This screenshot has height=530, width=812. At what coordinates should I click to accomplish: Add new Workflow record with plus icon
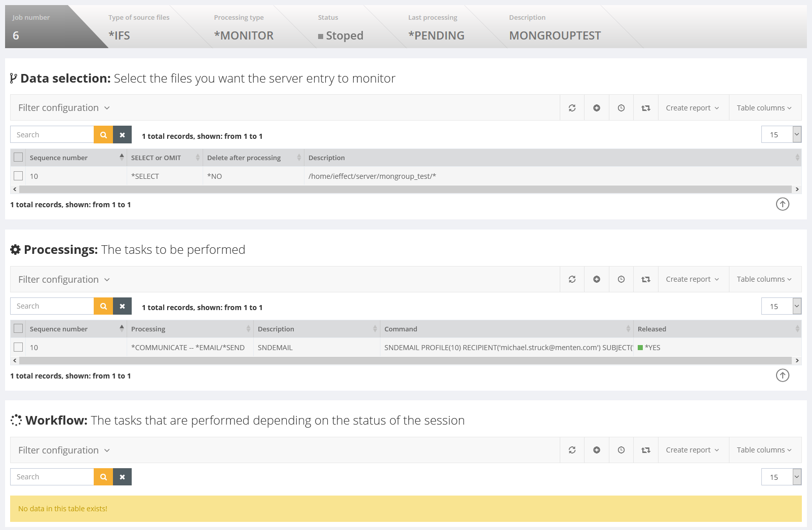coord(597,450)
